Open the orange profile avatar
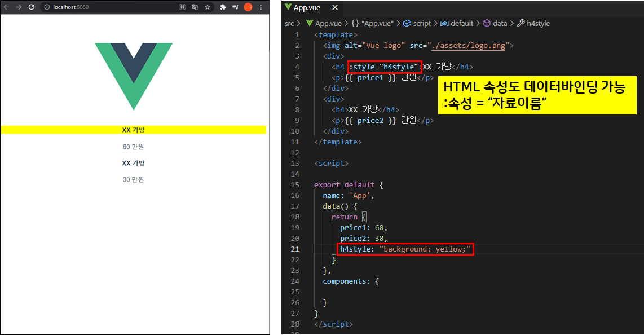Viewport: 644px width, 335px height. coord(248,7)
